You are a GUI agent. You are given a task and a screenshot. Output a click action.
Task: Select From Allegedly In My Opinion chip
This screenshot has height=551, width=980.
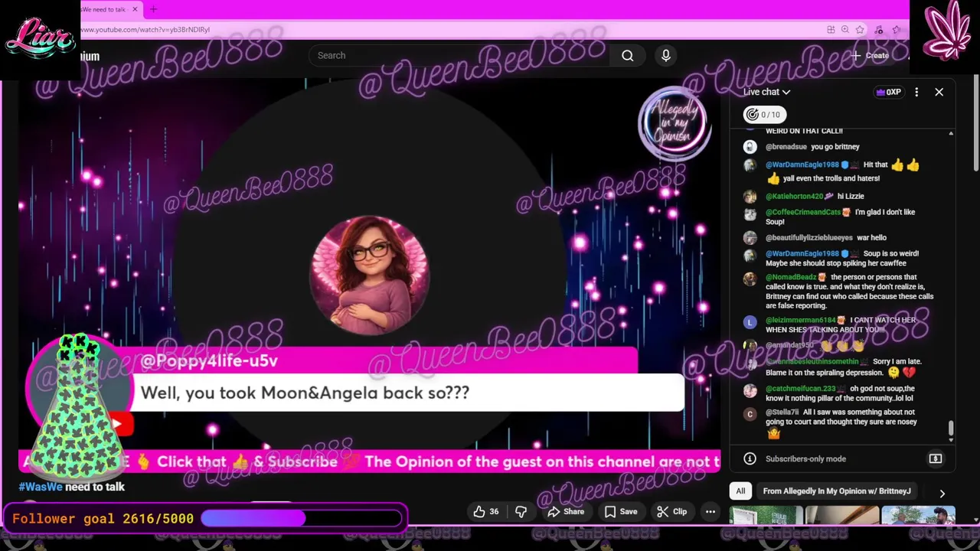click(837, 491)
